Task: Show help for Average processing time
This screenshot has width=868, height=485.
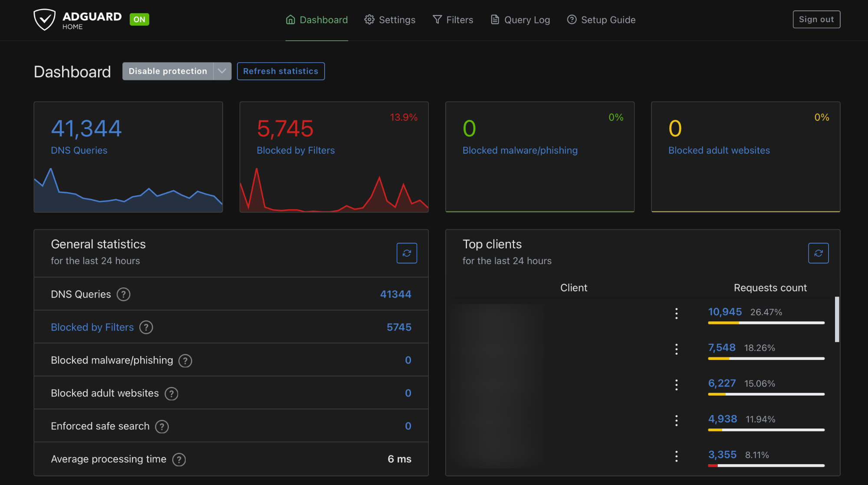Action: coord(179,459)
